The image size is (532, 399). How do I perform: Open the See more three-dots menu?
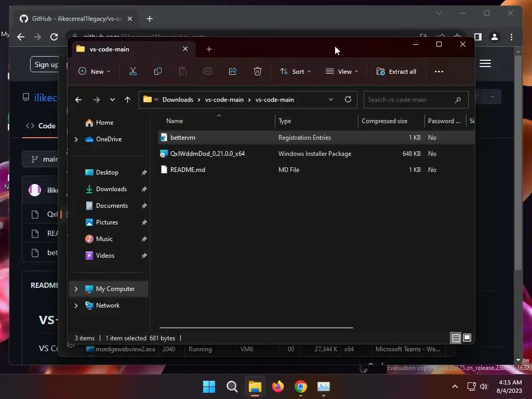tap(438, 72)
